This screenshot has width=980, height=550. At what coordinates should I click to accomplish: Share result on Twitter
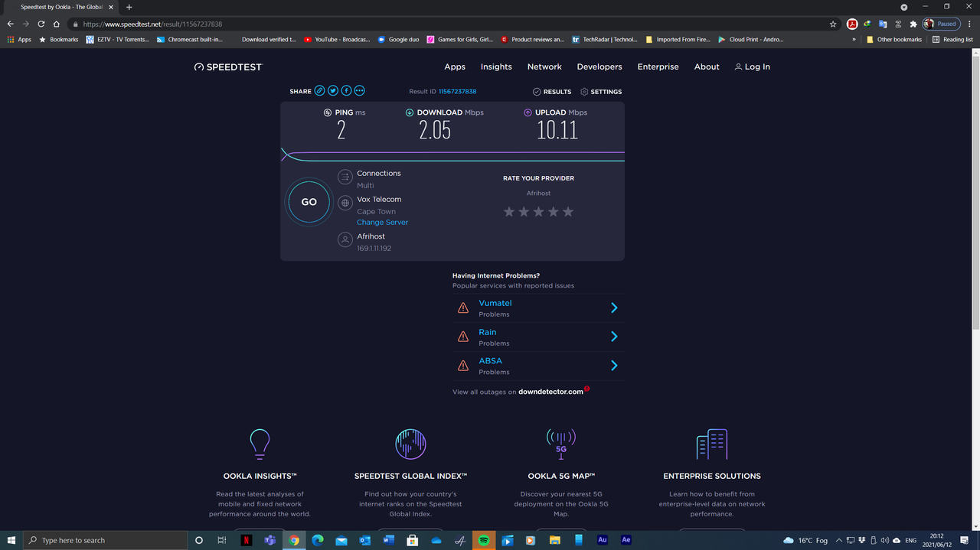point(333,91)
